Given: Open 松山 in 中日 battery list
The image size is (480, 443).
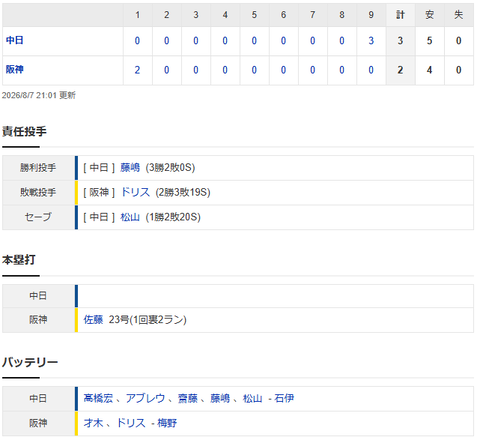Looking at the screenshot, I should click(252, 398).
